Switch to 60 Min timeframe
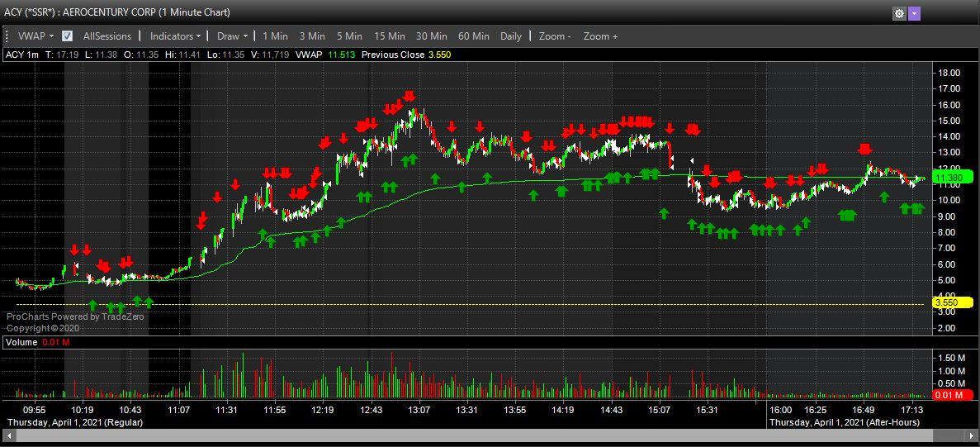This screenshot has height=447, width=980. tap(474, 36)
